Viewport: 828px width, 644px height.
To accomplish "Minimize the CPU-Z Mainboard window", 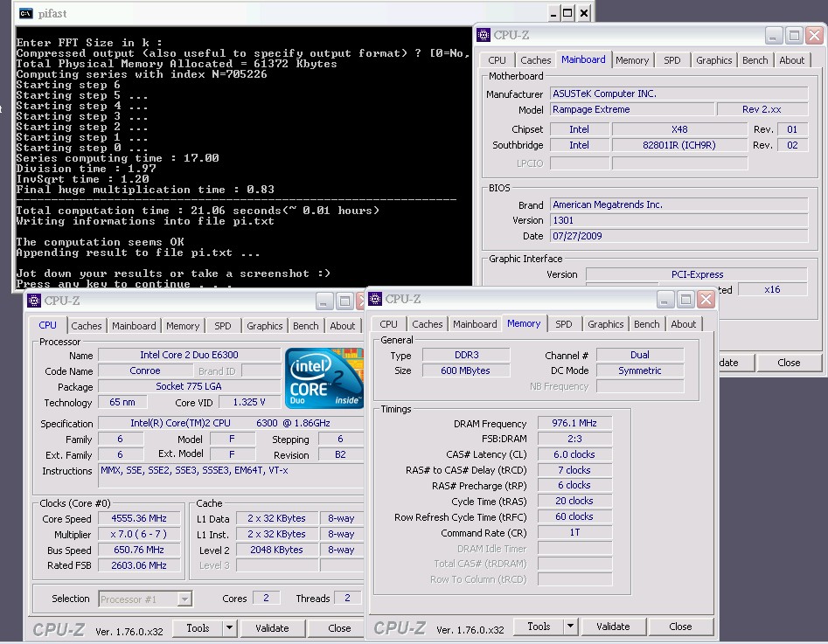I will point(773,35).
